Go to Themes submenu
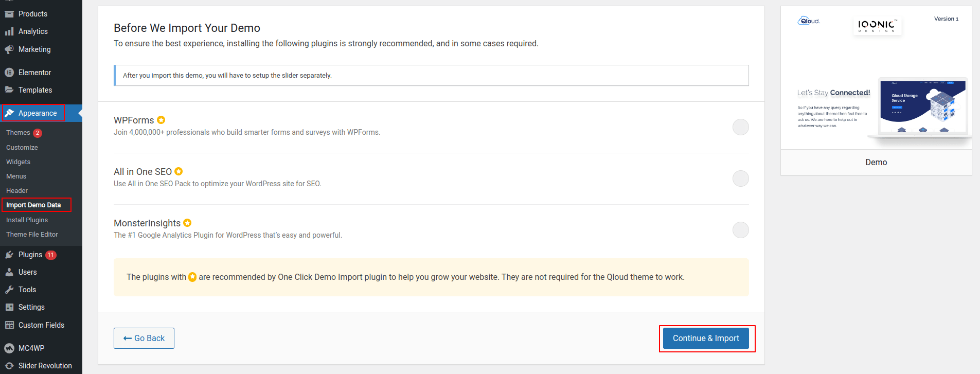Viewport: 980px width, 374px height. pos(18,133)
